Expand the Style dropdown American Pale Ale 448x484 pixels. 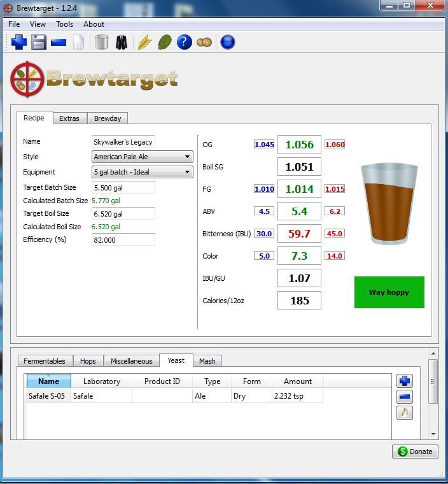pyautogui.click(x=143, y=157)
